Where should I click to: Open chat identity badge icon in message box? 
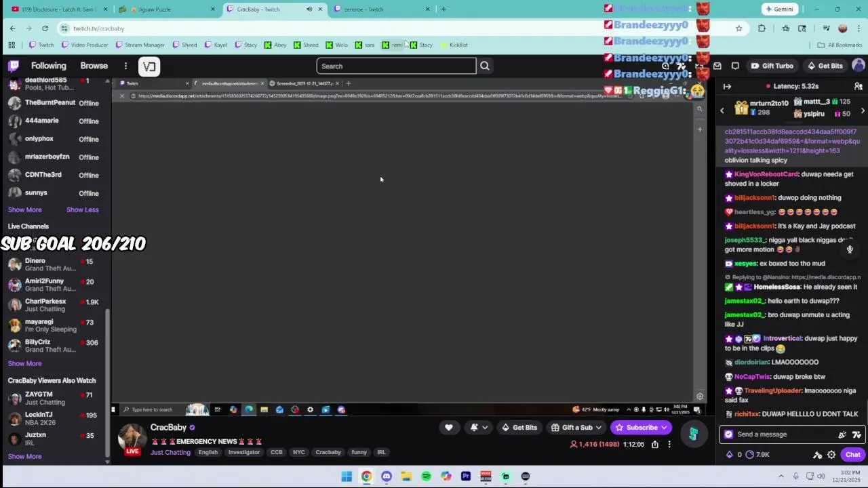point(729,434)
